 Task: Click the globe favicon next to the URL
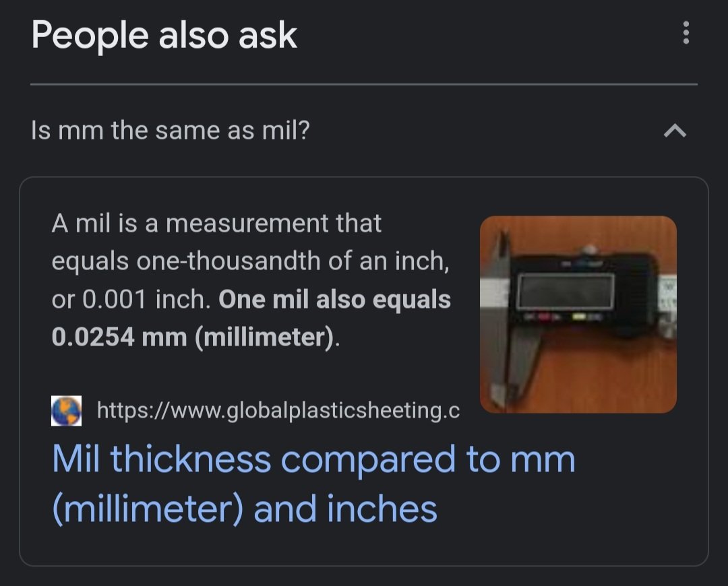tap(66, 411)
